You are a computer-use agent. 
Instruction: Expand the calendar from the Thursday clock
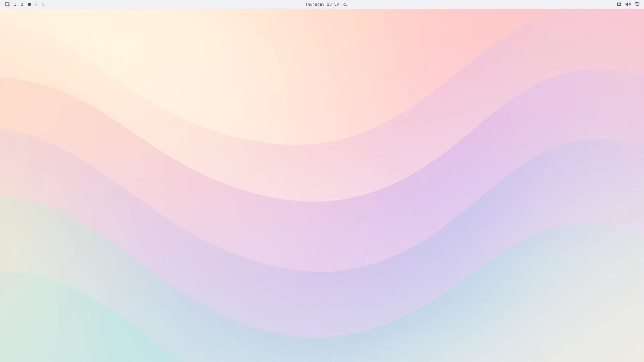[x=322, y=4]
